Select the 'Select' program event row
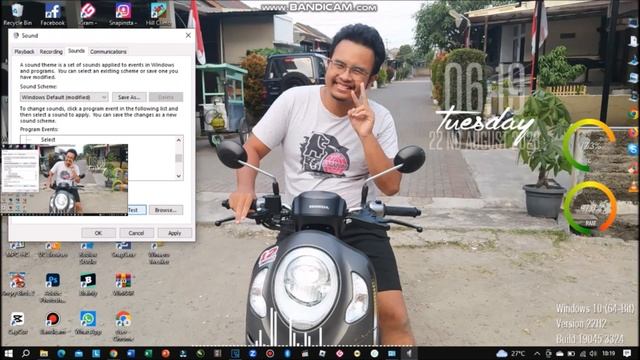This screenshot has height=360, width=640. (48, 140)
